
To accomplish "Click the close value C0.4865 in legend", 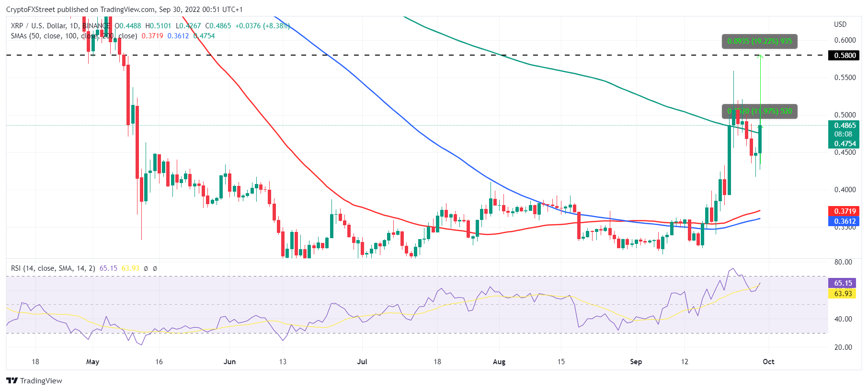I will coord(218,26).
